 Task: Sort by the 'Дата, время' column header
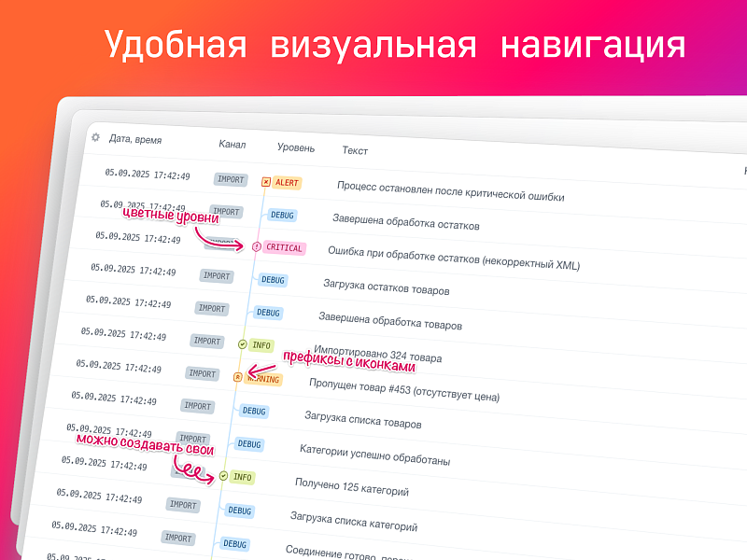click(138, 141)
